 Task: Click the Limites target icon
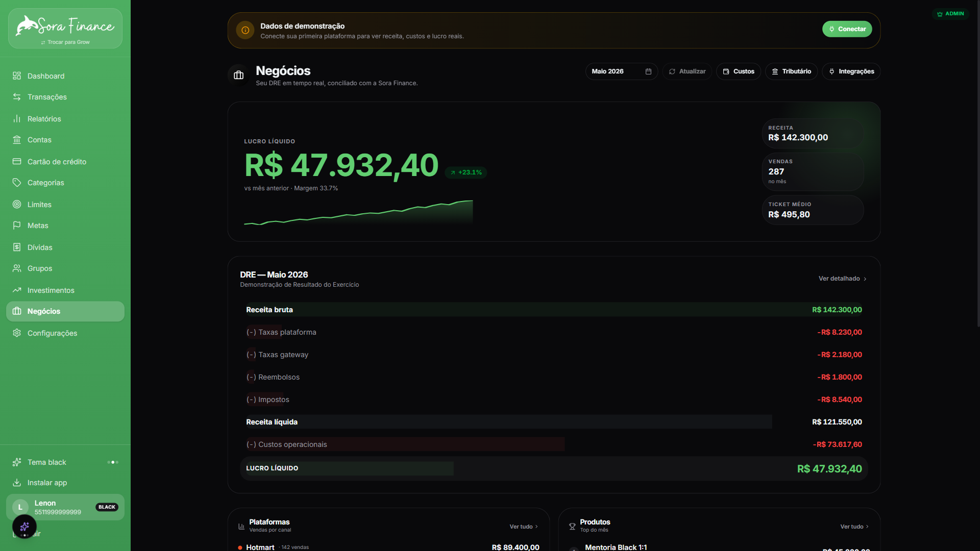17,205
